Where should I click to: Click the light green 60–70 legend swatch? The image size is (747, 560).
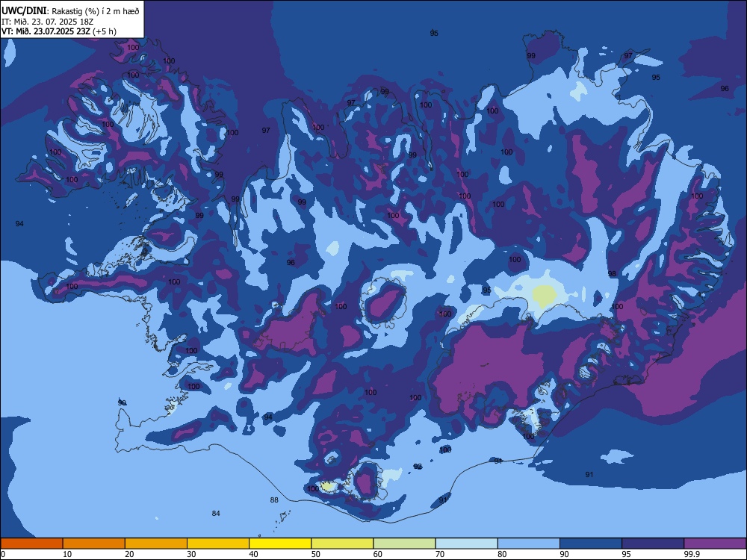pyautogui.click(x=404, y=544)
